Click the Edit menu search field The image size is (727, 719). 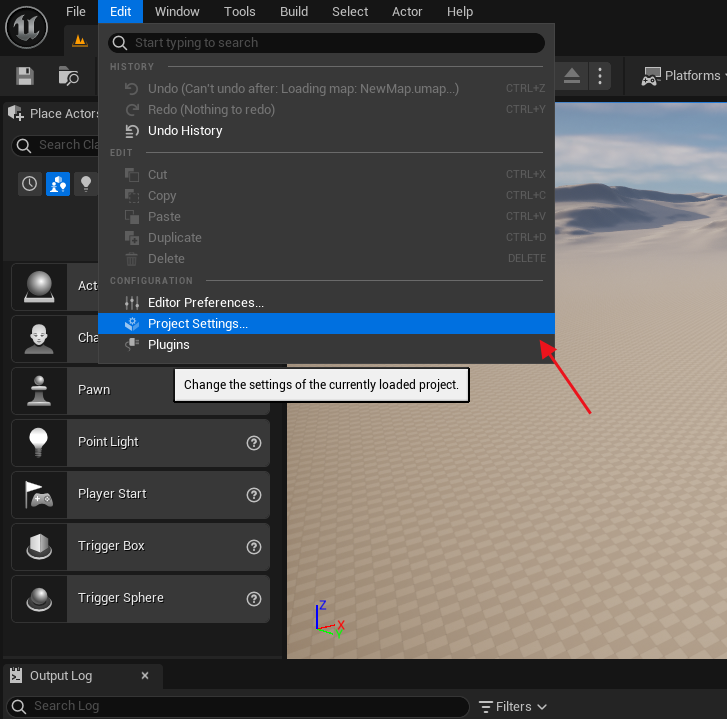(330, 43)
